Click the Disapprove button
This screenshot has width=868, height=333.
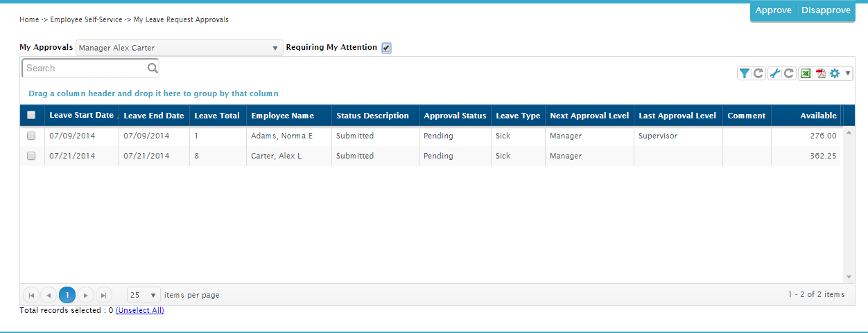pos(826,10)
